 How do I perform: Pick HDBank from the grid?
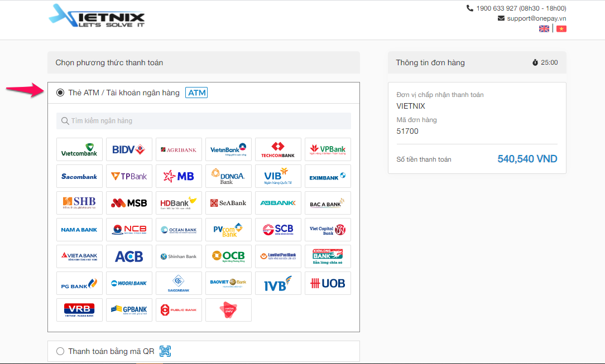[x=179, y=203]
